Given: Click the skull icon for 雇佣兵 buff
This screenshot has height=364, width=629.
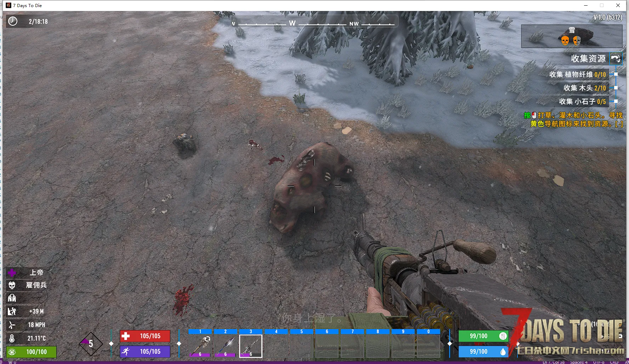Looking at the screenshot, I should [12, 285].
